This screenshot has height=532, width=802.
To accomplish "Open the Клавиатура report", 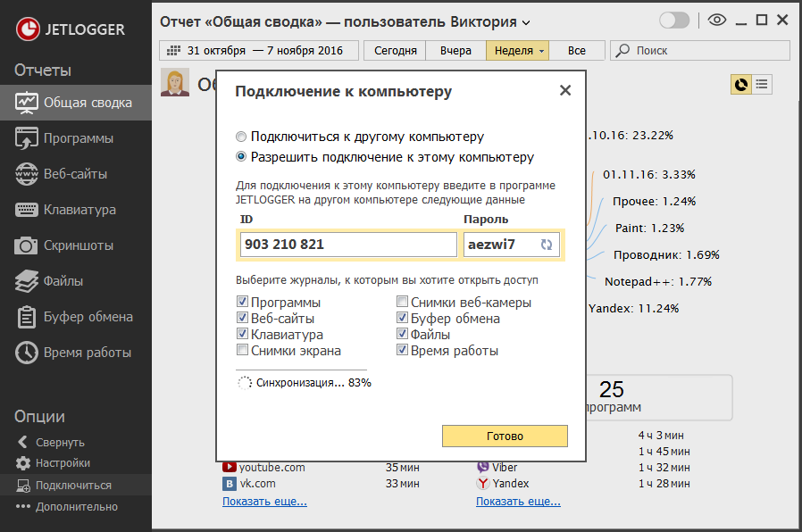I will tap(76, 210).
